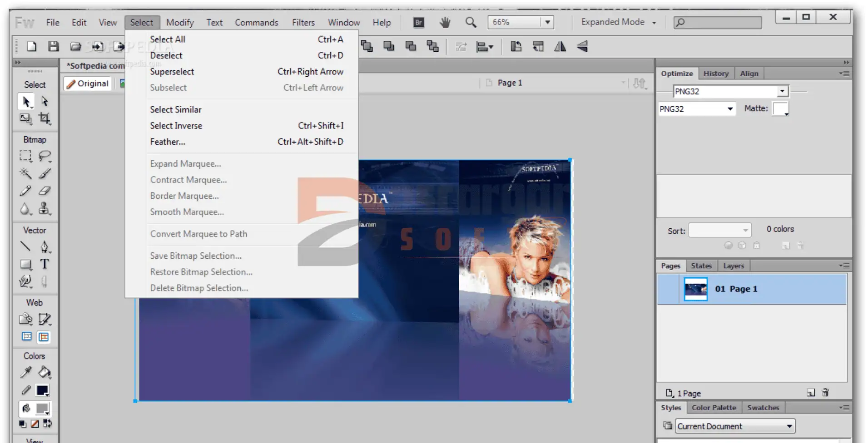
Task: Click the No Stroke or Fill button
Action: tap(35, 424)
